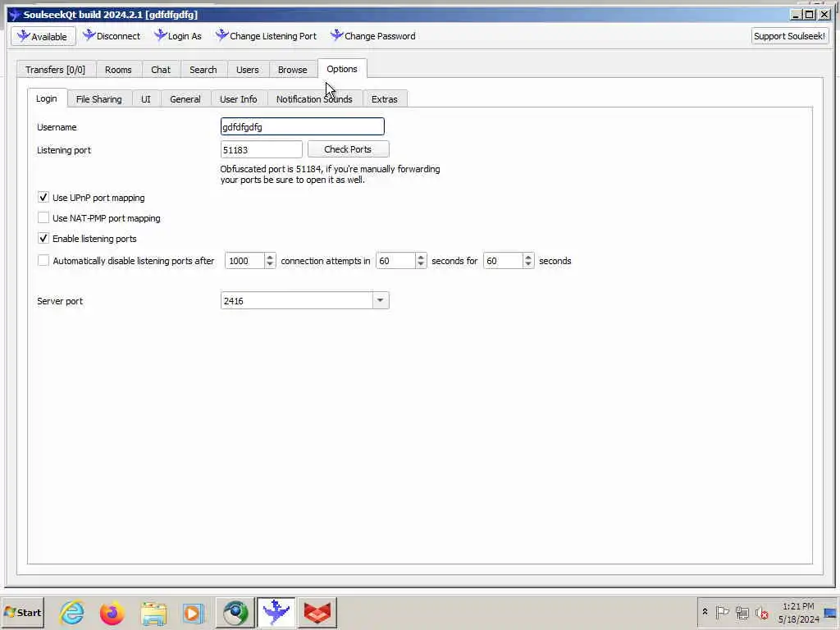Click the Listening port field
The width and height of the screenshot is (840, 630).
pos(262,149)
